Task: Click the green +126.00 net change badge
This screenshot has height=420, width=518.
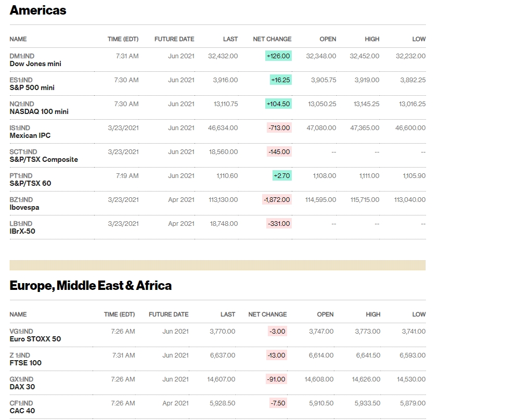Action: pyautogui.click(x=278, y=56)
